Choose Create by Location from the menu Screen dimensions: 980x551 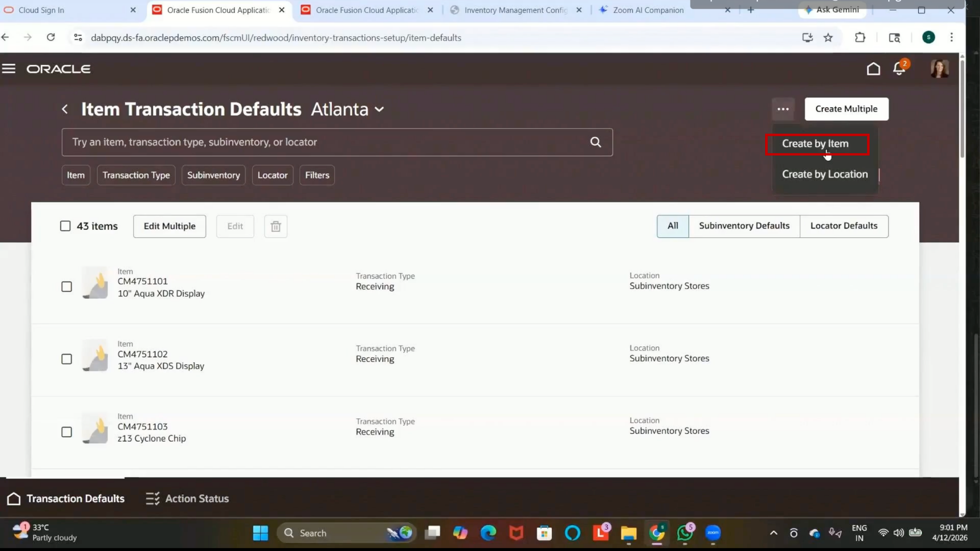coord(825,174)
